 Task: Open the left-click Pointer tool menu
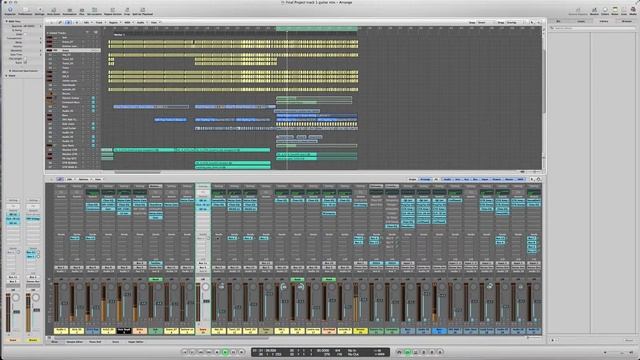(533, 22)
